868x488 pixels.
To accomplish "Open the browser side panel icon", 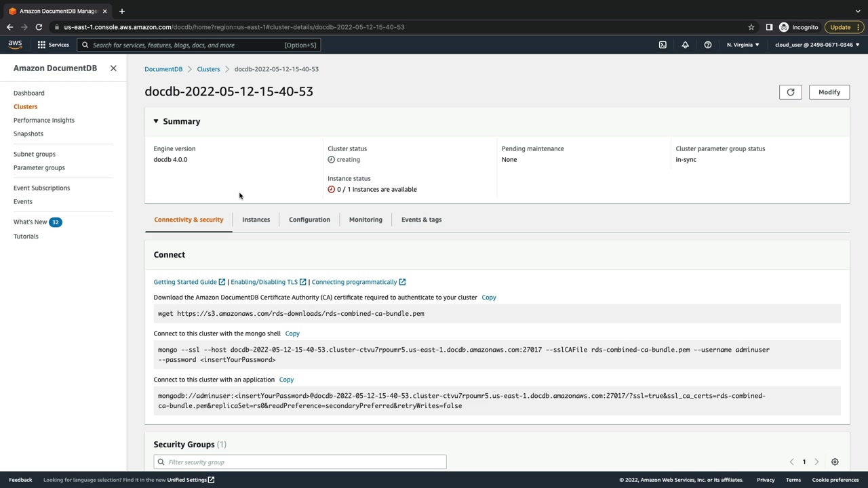I will pyautogui.click(x=769, y=27).
